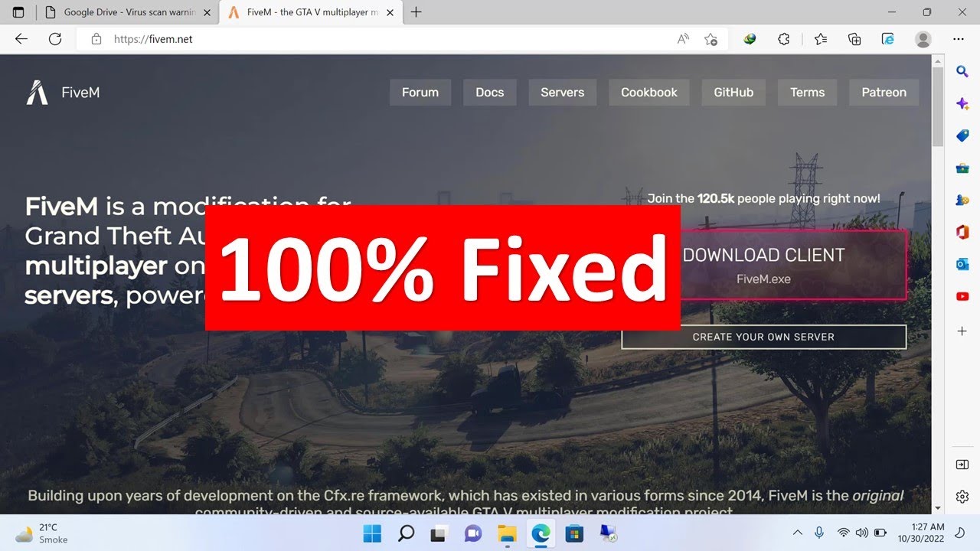
Task: Add this page to favorites
Action: coord(710,39)
